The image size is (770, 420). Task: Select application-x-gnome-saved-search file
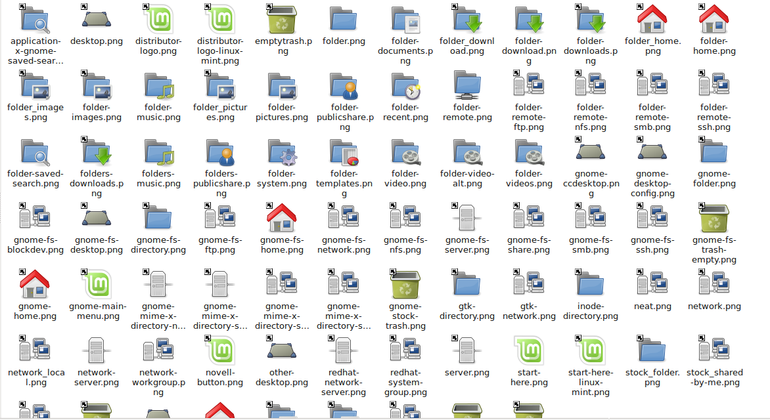click(x=35, y=20)
